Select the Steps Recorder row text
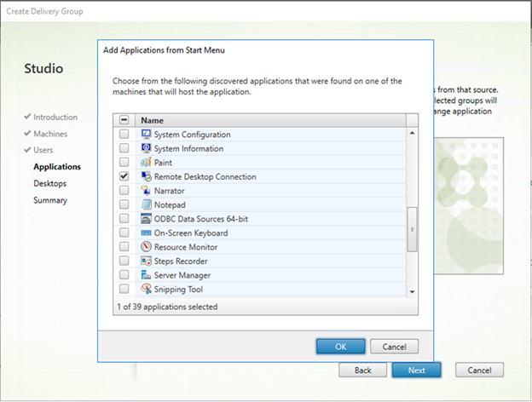The width and height of the screenshot is (532, 402). [181, 261]
